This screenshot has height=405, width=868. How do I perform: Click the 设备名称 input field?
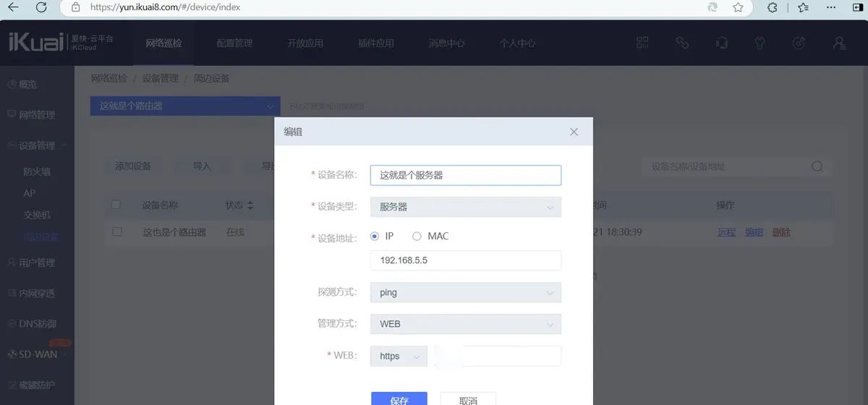(x=466, y=175)
